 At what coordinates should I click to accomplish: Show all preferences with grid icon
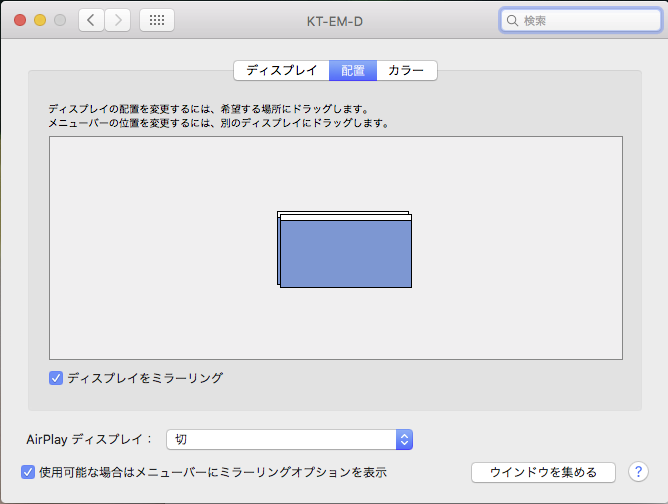click(157, 20)
